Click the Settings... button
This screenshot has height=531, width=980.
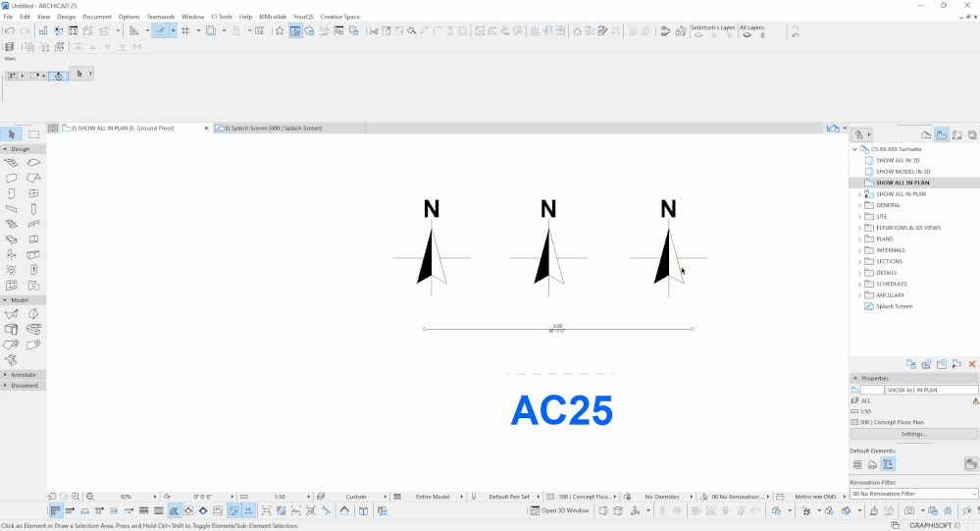(913, 434)
